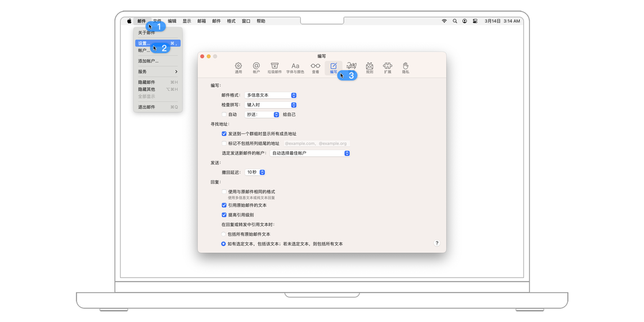644x322 pixels.
Task: Choose 设置… in the 邮件 menu
Action: pos(158,43)
